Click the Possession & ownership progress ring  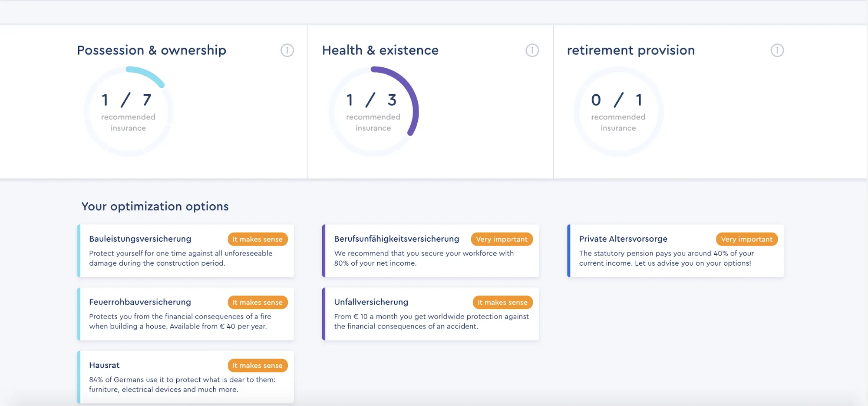[x=129, y=111]
